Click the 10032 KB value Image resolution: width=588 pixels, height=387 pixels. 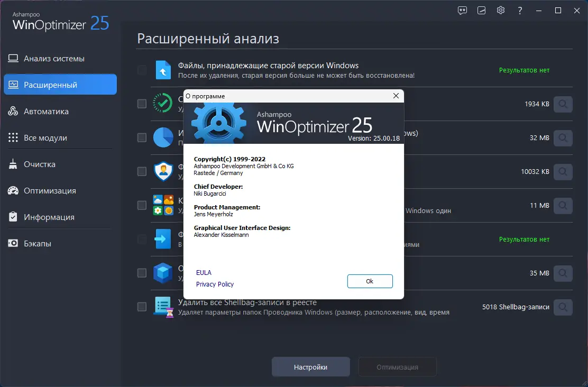coord(535,172)
